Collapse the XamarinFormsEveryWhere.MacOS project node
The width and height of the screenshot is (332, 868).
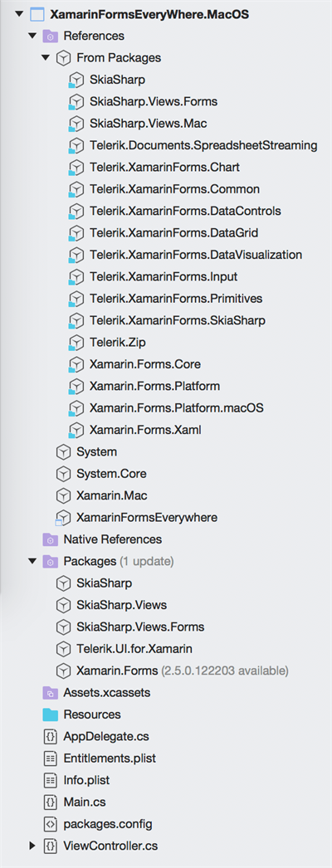[19, 14]
